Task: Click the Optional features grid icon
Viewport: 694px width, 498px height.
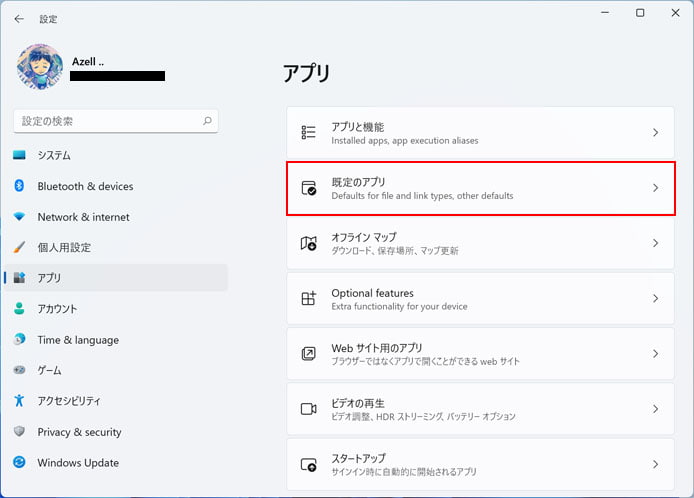Action: (x=308, y=298)
